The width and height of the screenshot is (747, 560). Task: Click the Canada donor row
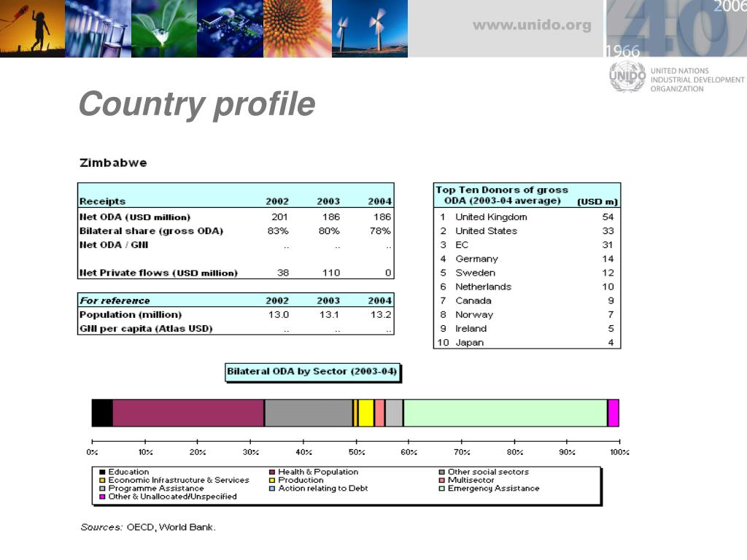coord(527,301)
